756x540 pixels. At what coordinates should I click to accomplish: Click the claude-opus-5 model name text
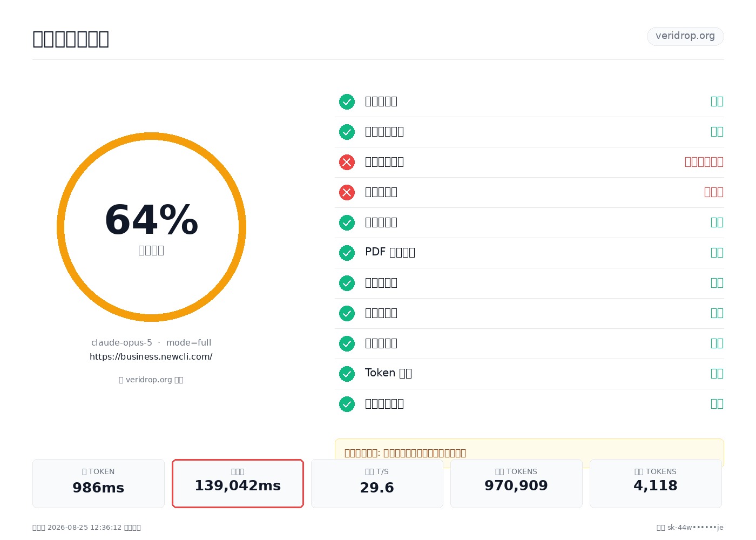[x=122, y=342]
